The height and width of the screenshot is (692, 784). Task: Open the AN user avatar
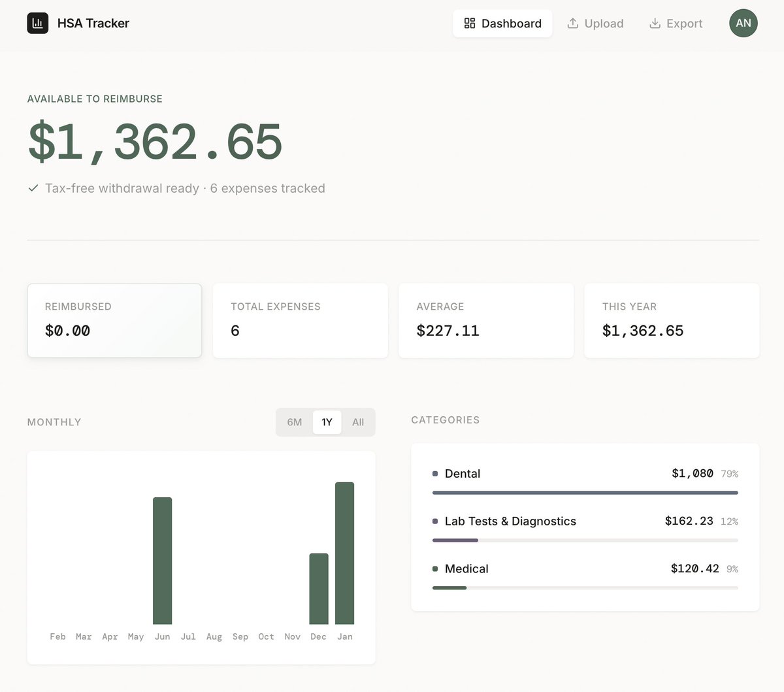coord(743,23)
